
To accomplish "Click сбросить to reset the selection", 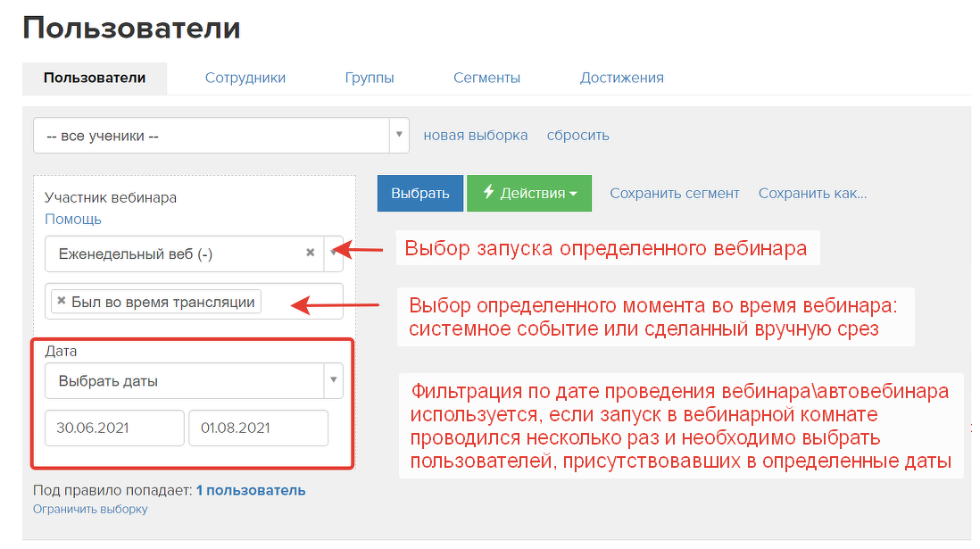I will 577,134.
